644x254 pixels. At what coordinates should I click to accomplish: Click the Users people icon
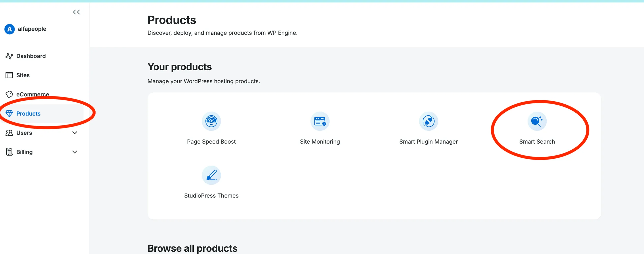(x=9, y=133)
